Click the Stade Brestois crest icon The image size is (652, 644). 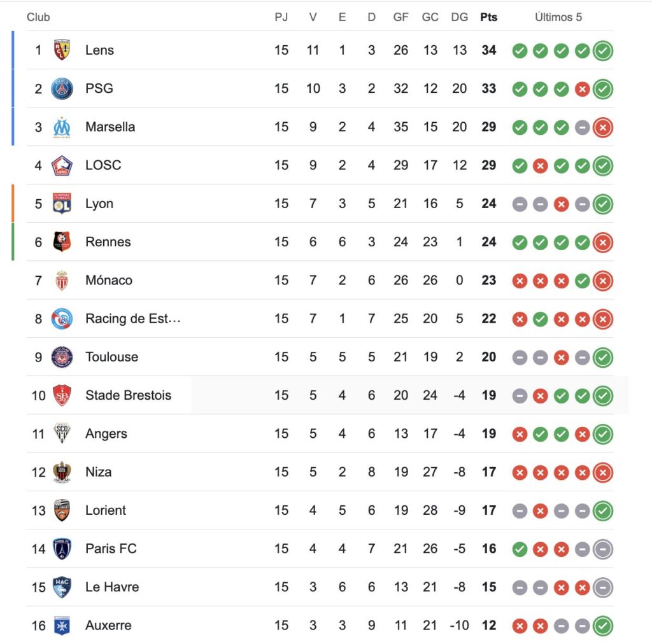(x=62, y=395)
